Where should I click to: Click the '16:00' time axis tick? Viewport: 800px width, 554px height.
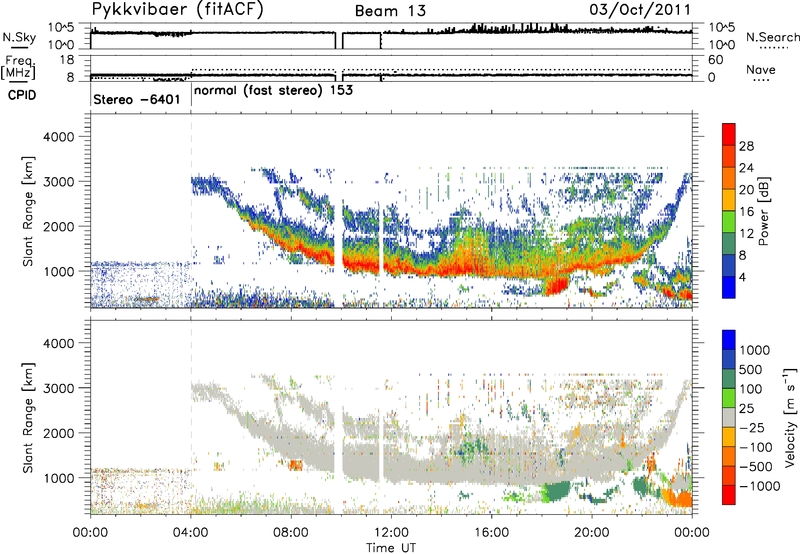pyautogui.click(x=491, y=533)
